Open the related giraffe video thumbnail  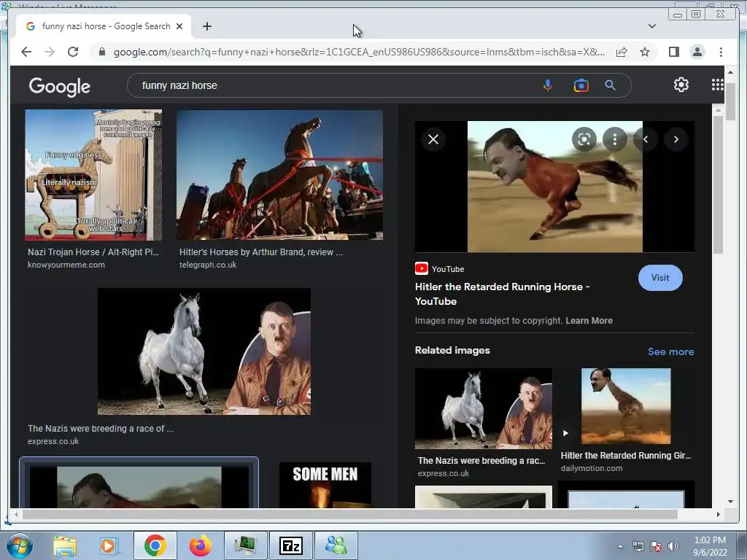[626, 405]
